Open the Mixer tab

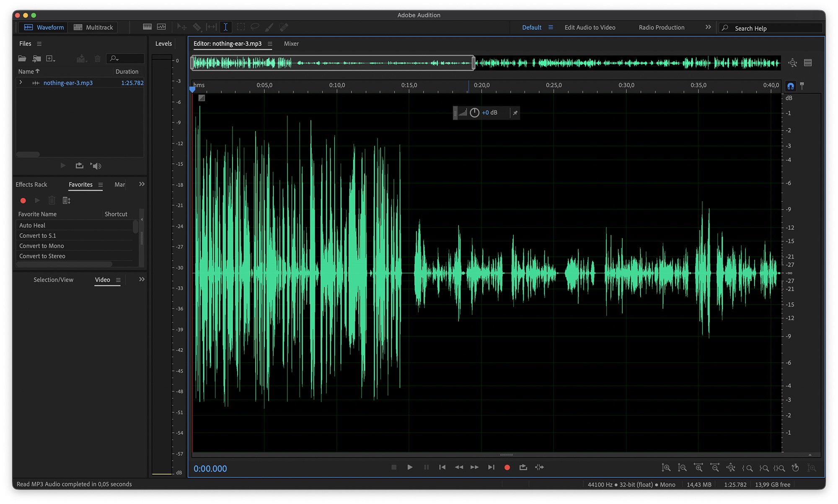(291, 44)
